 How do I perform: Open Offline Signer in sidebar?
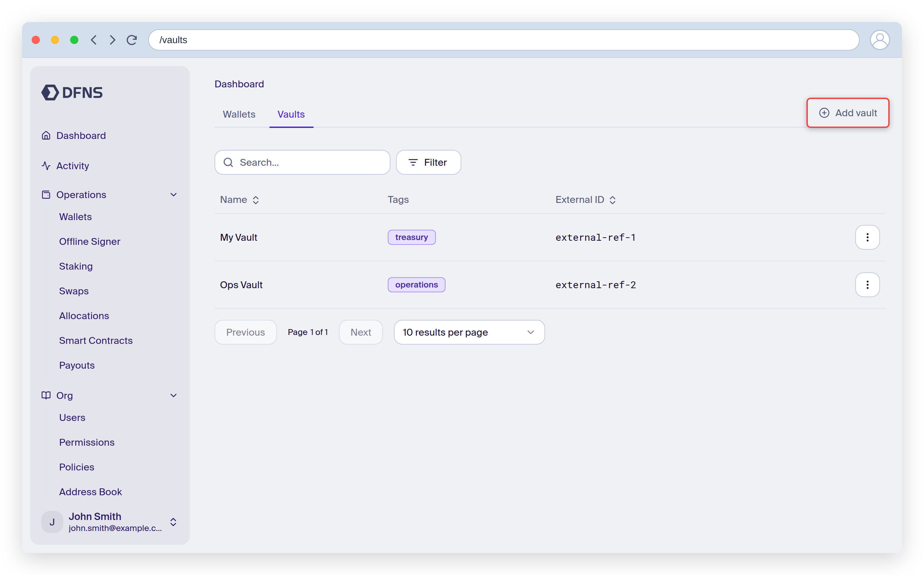pyautogui.click(x=90, y=241)
